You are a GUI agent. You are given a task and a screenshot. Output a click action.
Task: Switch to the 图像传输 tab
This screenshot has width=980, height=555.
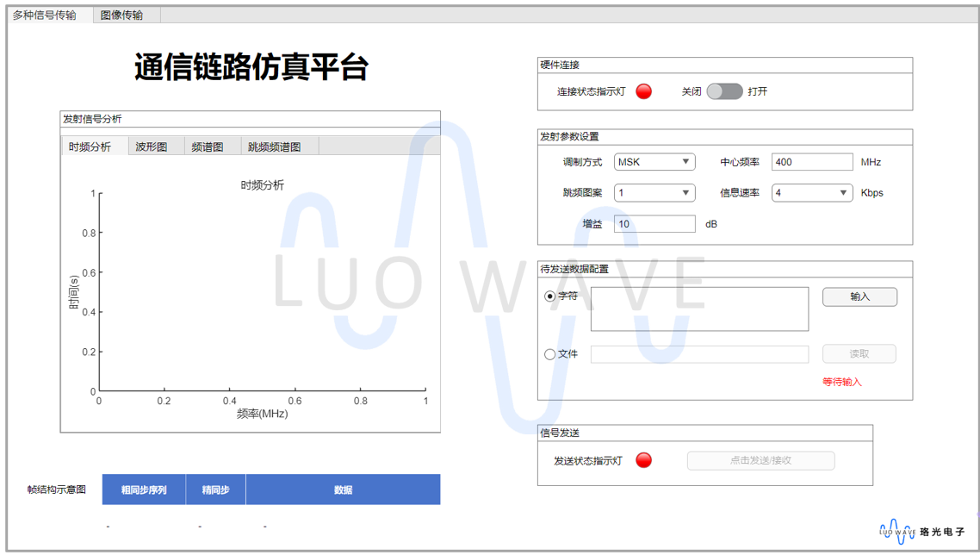pyautogui.click(x=121, y=16)
